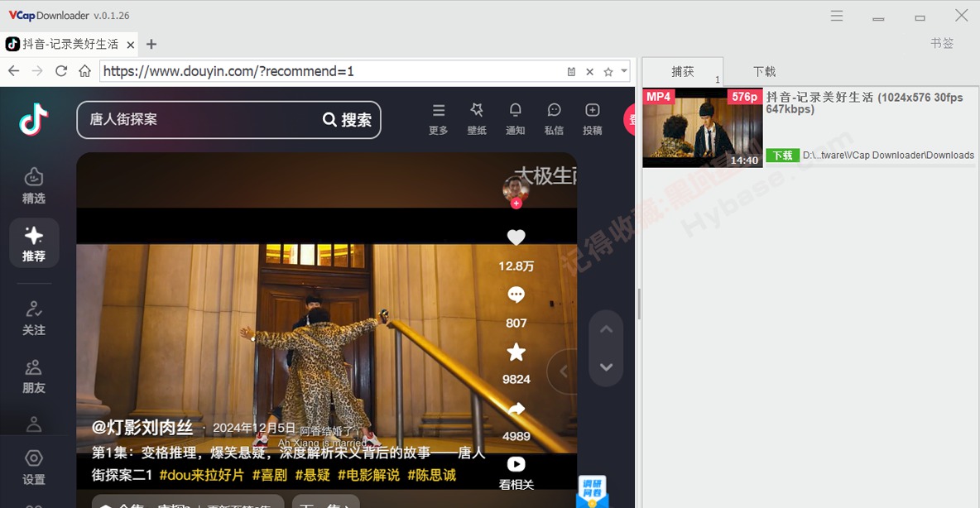The height and width of the screenshot is (508, 980).
Task: Bookmark page with address bar star
Action: pyautogui.click(x=608, y=72)
